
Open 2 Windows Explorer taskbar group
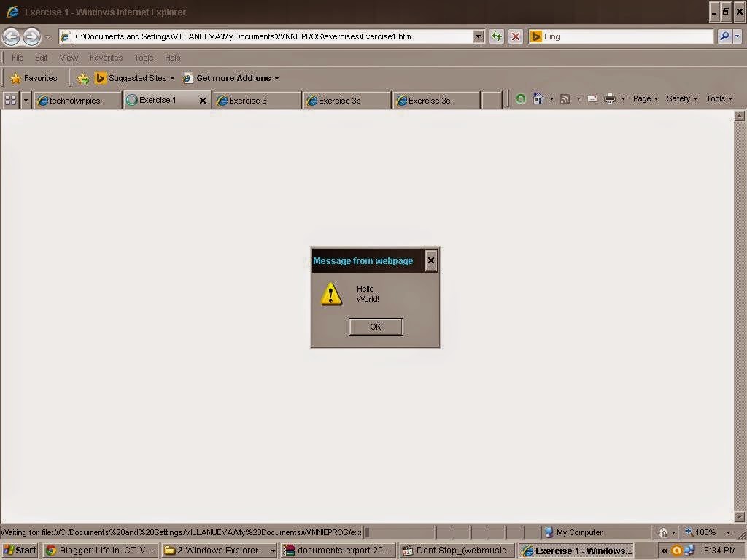coord(219,551)
